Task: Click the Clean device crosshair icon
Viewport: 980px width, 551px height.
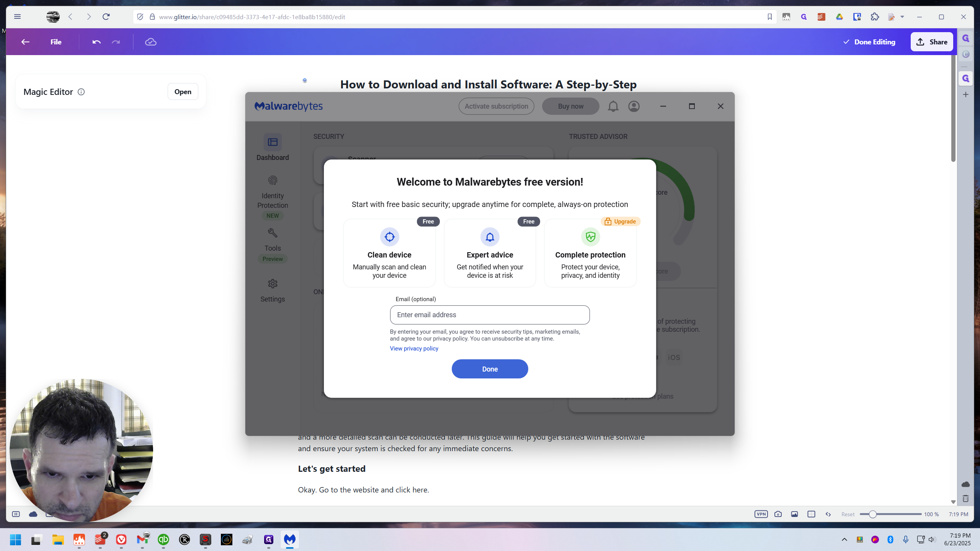Action: (x=389, y=237)
